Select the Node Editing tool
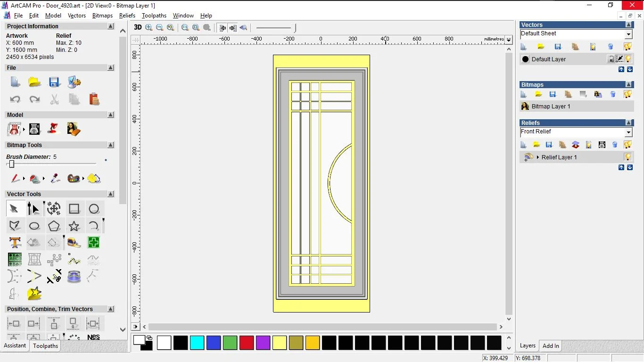The height and width of the screenshot is (362, 644). tap(34, 208)
